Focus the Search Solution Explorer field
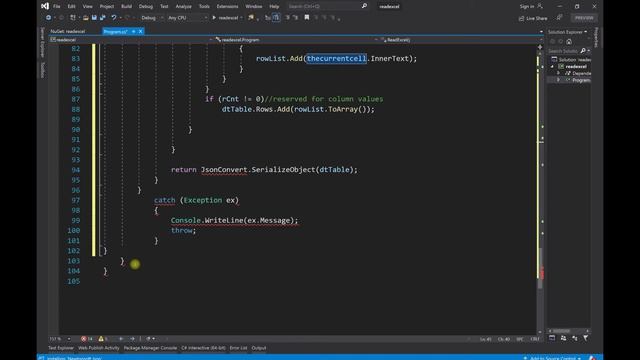 tap(563, 51)
